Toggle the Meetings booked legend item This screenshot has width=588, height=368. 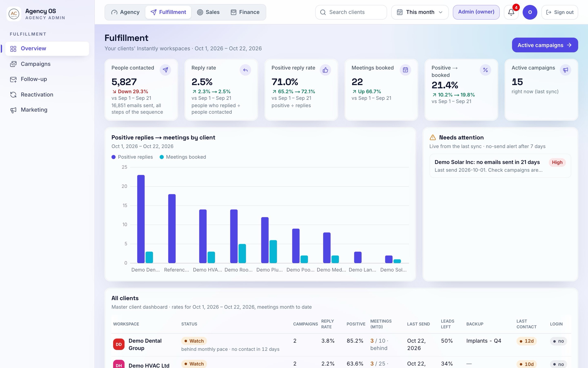point(183,157)
